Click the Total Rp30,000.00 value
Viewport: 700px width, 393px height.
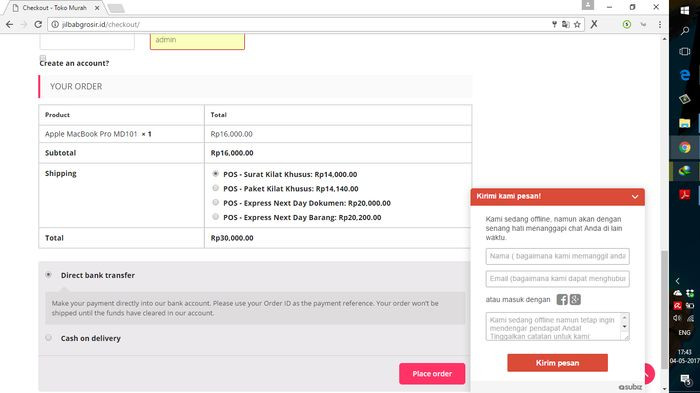click(232, 238)
